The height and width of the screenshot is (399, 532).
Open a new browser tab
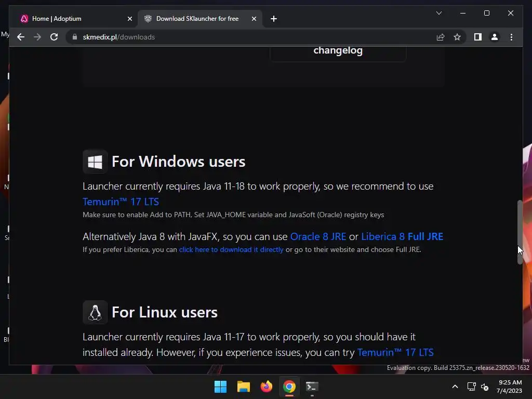click(274, 19)
